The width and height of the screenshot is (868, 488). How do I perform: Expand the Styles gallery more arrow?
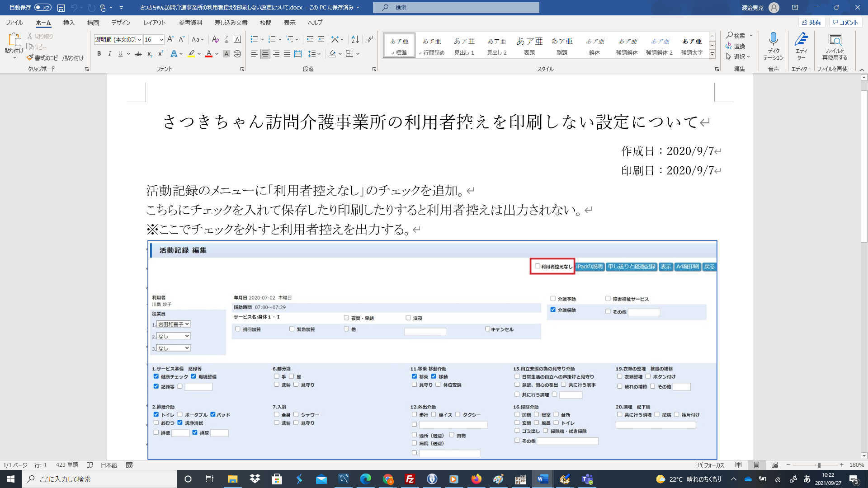pos(712,54)
